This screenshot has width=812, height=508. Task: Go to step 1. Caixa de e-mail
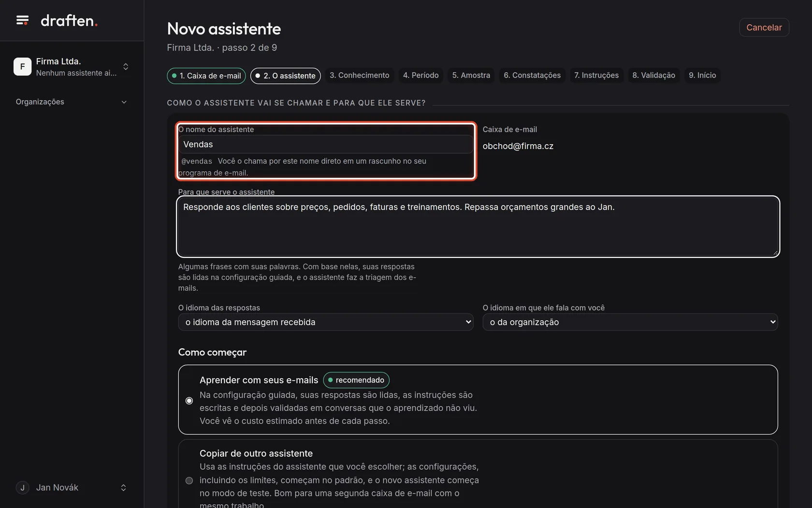[x=206, y=75]
